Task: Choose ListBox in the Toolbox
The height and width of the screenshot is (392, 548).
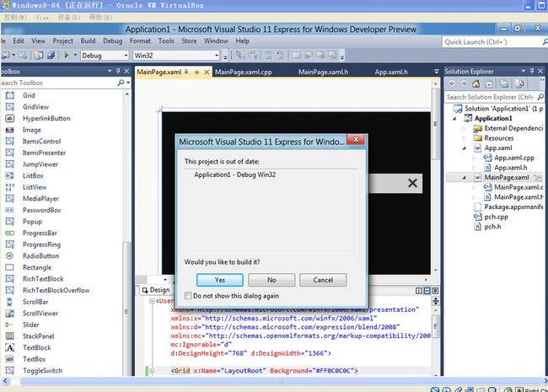Action: (x=33, y=175)
